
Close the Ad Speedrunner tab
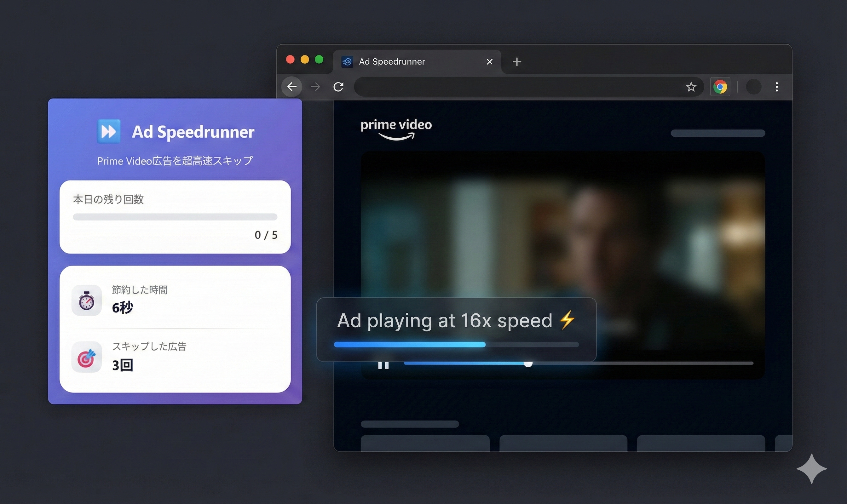click(x=489, y=61)
